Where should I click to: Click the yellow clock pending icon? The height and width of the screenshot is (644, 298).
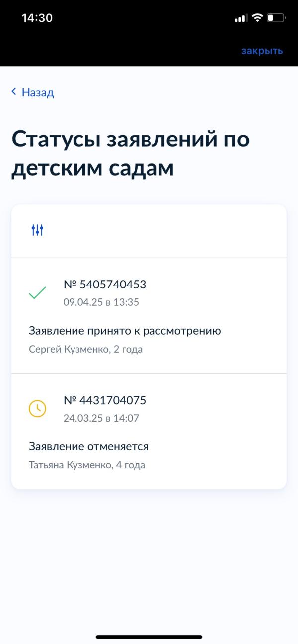pyautogui.click(x=37, y=409)
